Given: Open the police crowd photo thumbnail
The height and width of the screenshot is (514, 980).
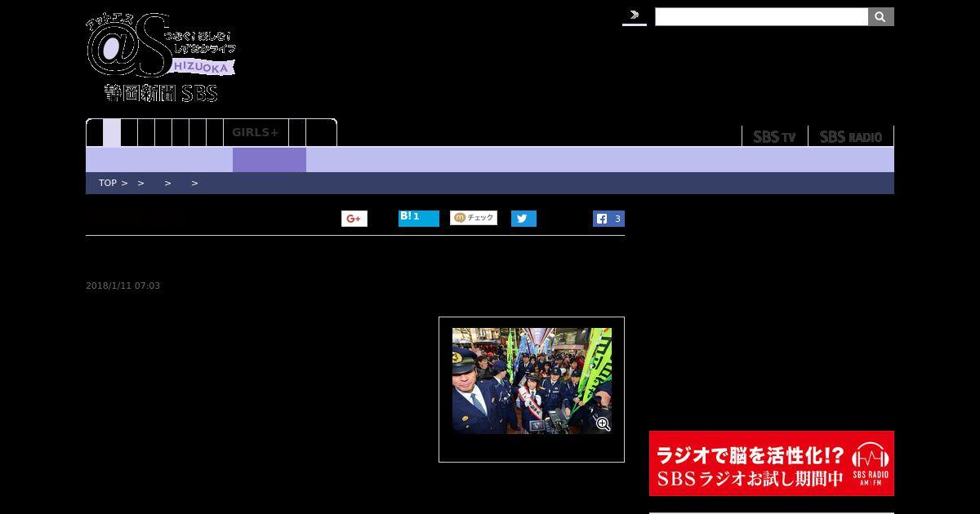Looking at the screenshot, I should (532, 380).
